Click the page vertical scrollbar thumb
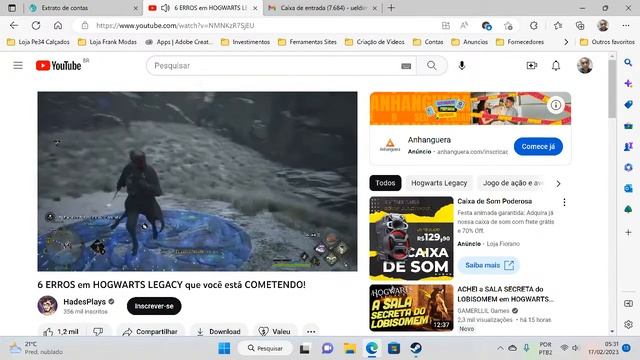The image size is (640, 360). click(x=612, y=90)
